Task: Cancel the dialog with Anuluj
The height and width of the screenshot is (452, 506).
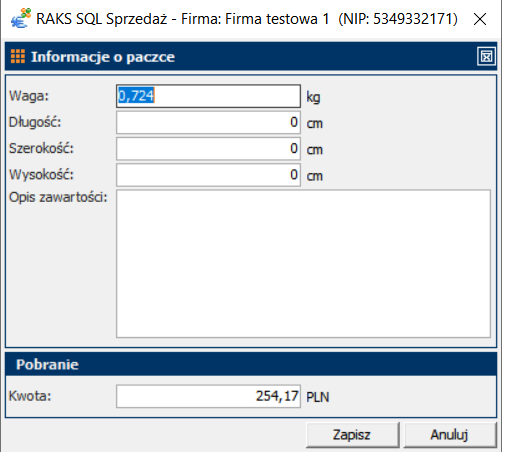Action: [450, 435]
